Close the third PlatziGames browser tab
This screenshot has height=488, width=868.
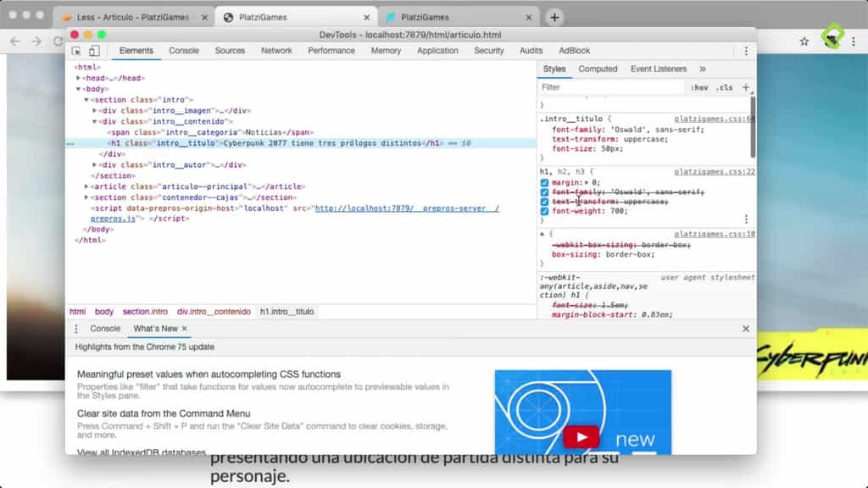[x=529, y=18]
